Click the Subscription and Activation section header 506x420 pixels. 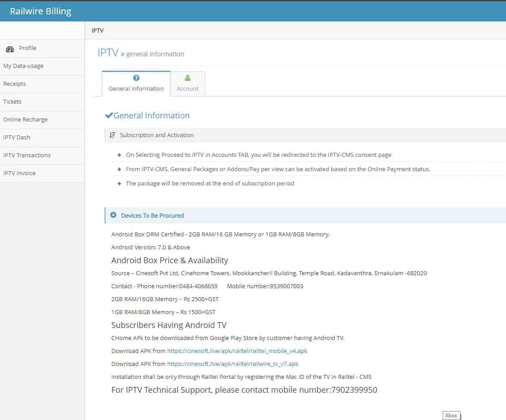tap(305, 135)
